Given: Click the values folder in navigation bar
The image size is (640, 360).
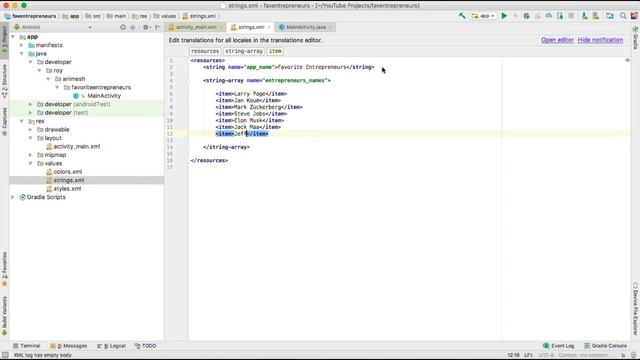Looking at the screenshot, I should pyautogui.click(x=165, y=16).
